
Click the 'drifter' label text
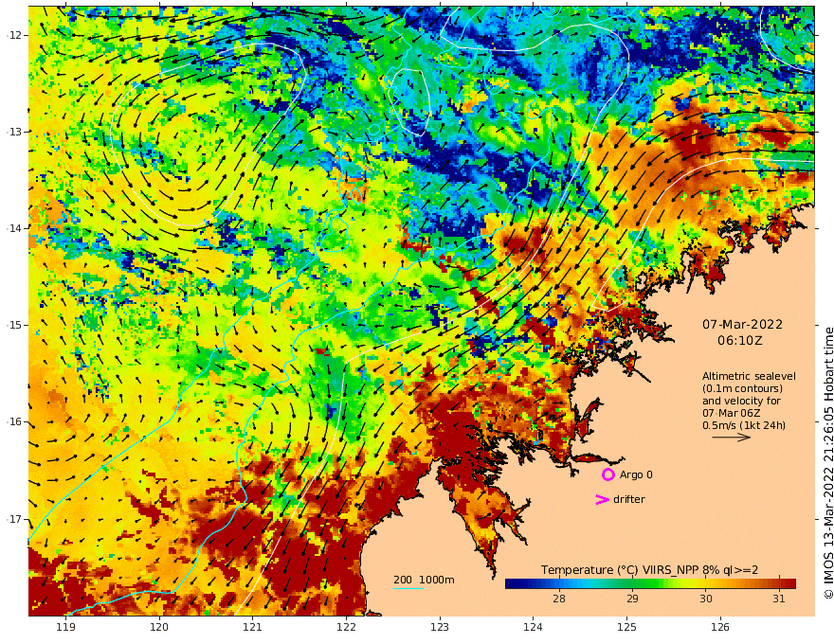[629, 499]
